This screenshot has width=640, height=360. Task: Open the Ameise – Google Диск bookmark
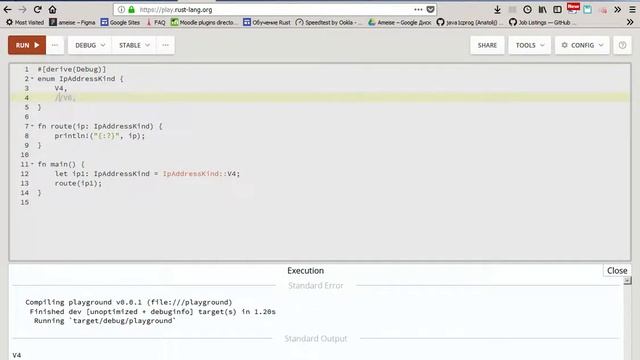pyautogui.click(x=400, y=22)
